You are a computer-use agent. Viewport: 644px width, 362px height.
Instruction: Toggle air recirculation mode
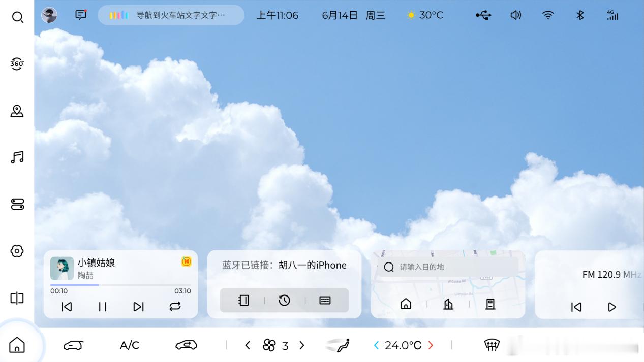click(x=186, y=345)
